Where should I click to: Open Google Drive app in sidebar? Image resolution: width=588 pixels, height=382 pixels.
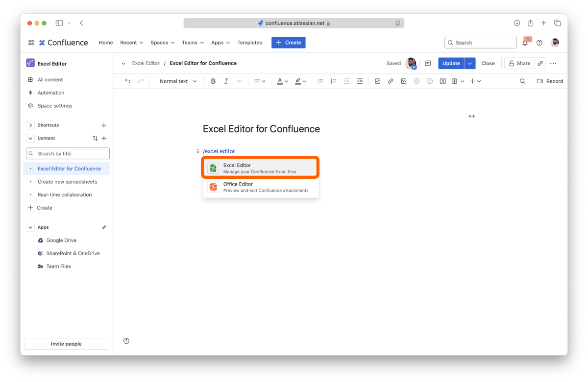tap(61, 240)
